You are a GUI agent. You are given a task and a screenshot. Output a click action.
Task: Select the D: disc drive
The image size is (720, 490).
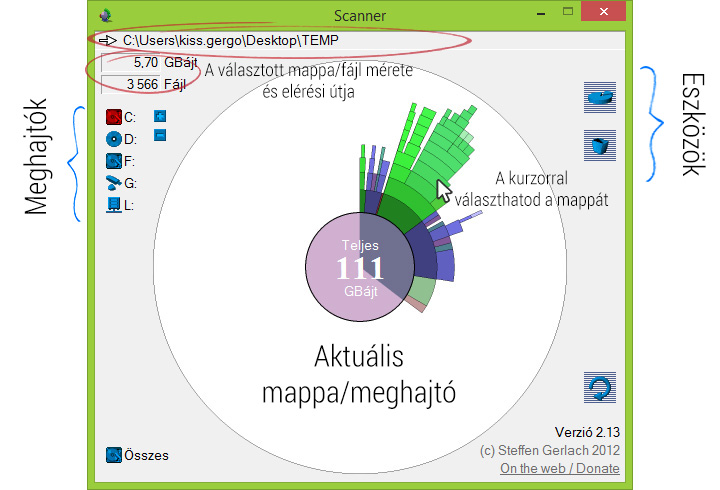pyautogui.click(x=113, y=140)
